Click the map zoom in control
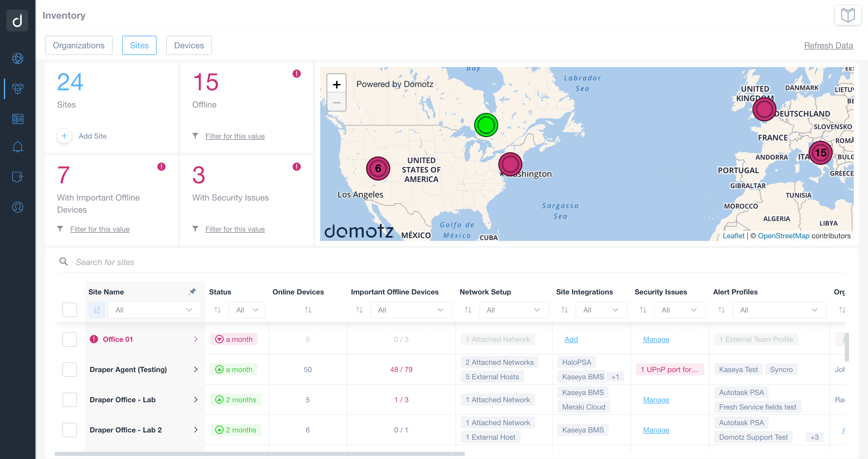 [x=336, y=84]
